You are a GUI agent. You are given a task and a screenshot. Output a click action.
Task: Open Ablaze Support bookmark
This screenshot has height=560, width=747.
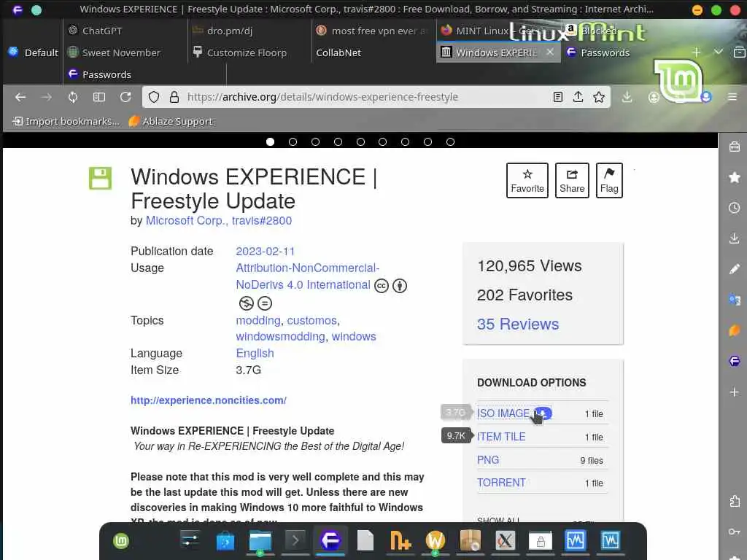point(171,122)
